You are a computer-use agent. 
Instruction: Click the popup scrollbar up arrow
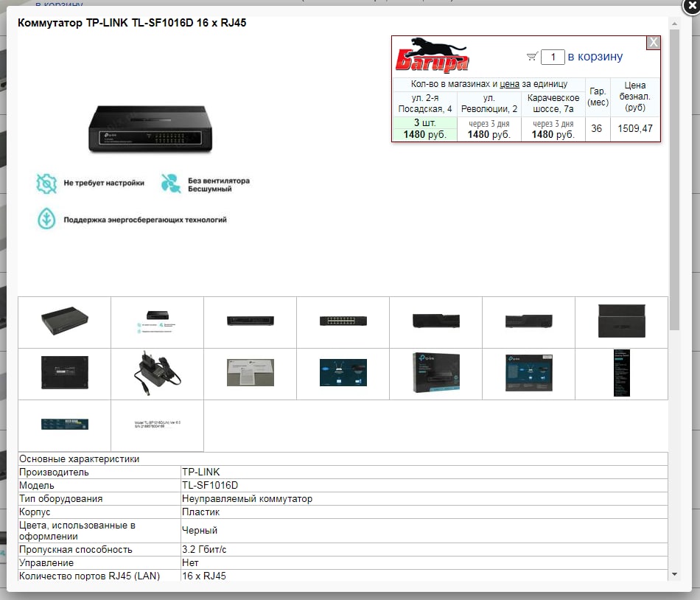pyautogui.click(x=674, y=23)
